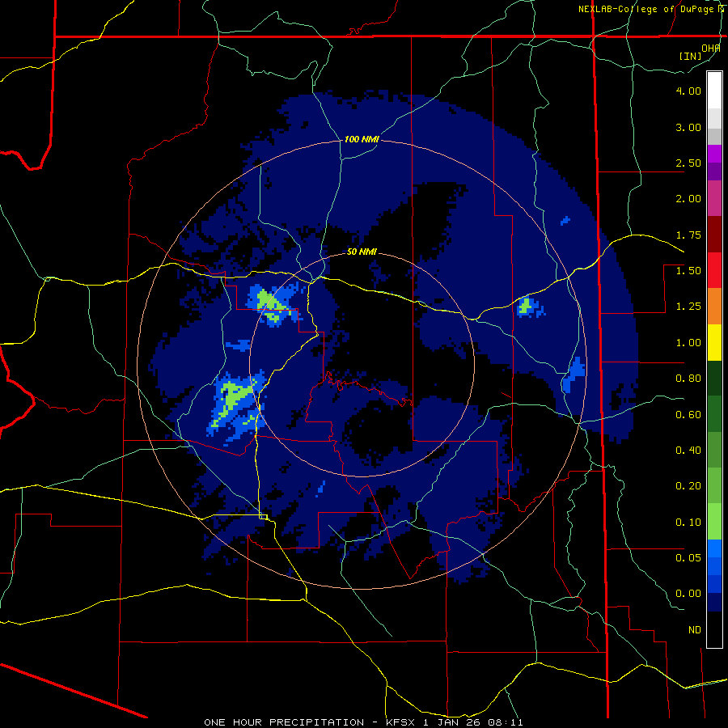
Task: Select the dark red legend color band
Action: 714,235
